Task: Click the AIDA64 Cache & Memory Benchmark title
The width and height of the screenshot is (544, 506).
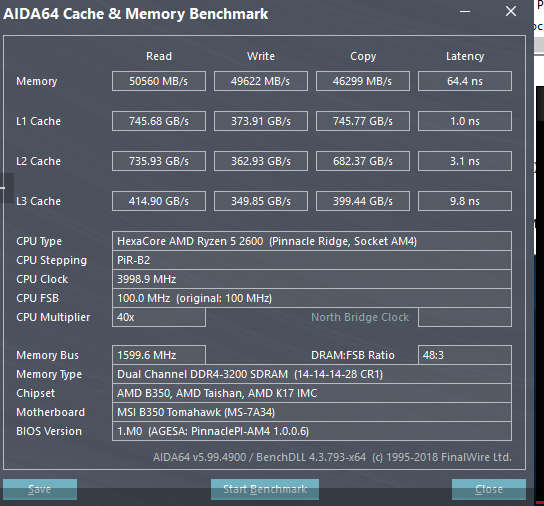Action: 135,14
